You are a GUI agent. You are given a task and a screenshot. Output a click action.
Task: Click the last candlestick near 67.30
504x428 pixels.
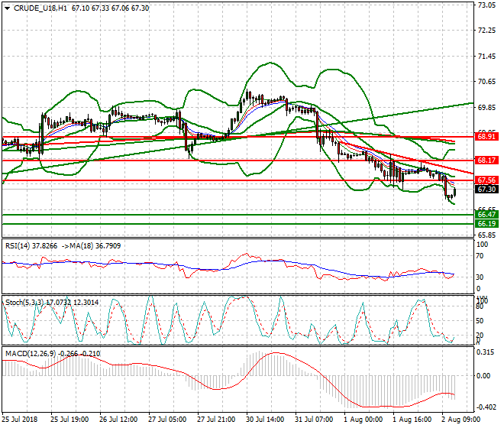454,193
